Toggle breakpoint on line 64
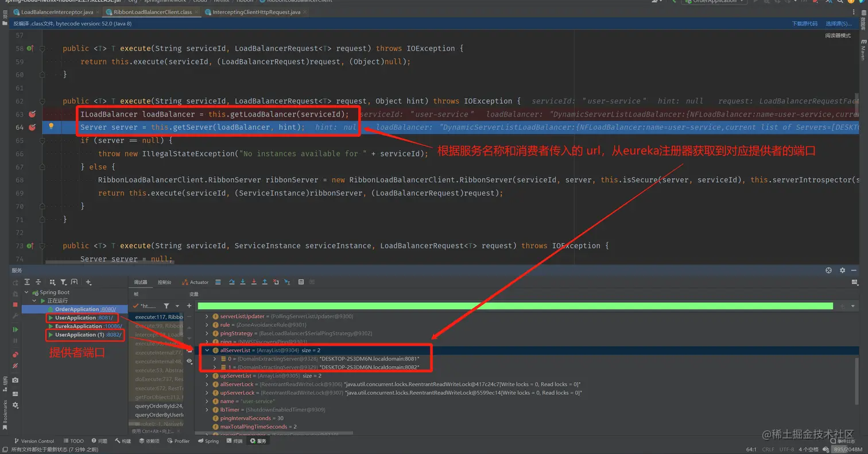 click(x=32, y=127)
